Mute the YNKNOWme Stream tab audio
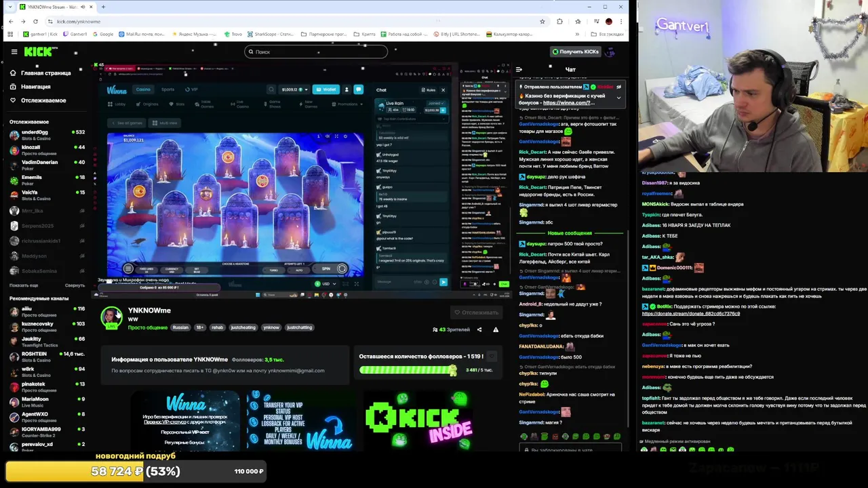Screen dimensions: 868x488 coord(83,7)
